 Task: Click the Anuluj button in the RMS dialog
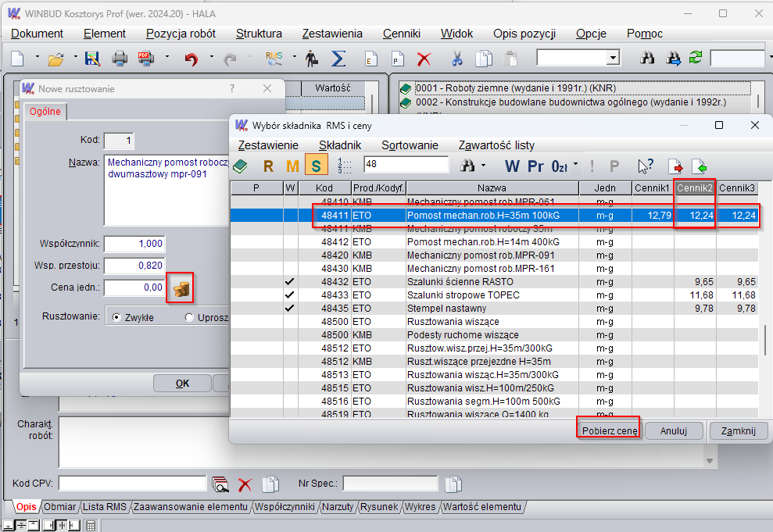674,431
